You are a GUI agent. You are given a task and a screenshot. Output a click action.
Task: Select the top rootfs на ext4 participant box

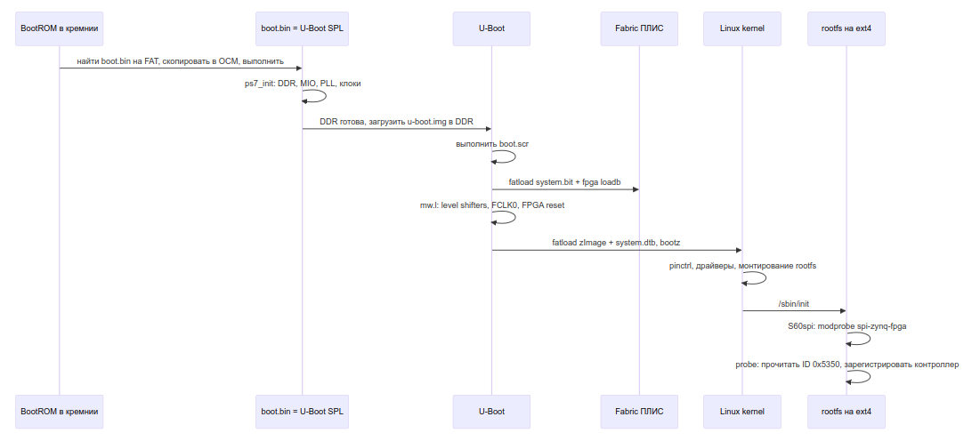846,28
